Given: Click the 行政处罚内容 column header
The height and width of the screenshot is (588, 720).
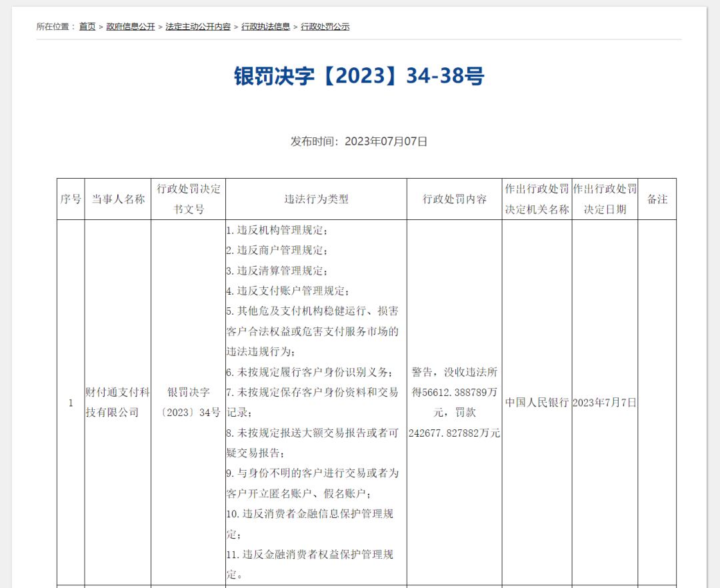Looking at the screenshot, I should coord(455,199).
